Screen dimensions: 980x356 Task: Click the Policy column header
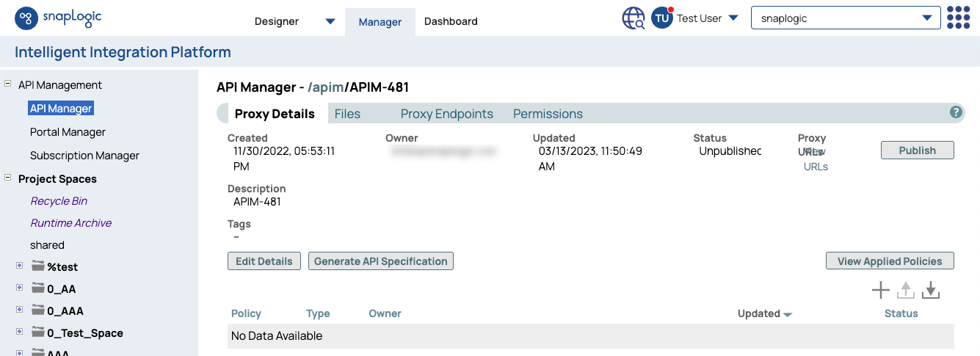tap(246, 313)
